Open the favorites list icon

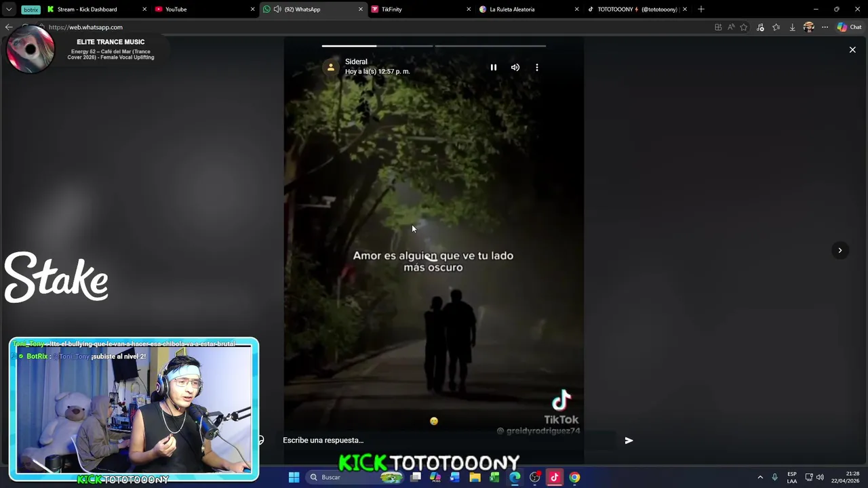click(776, 27)
